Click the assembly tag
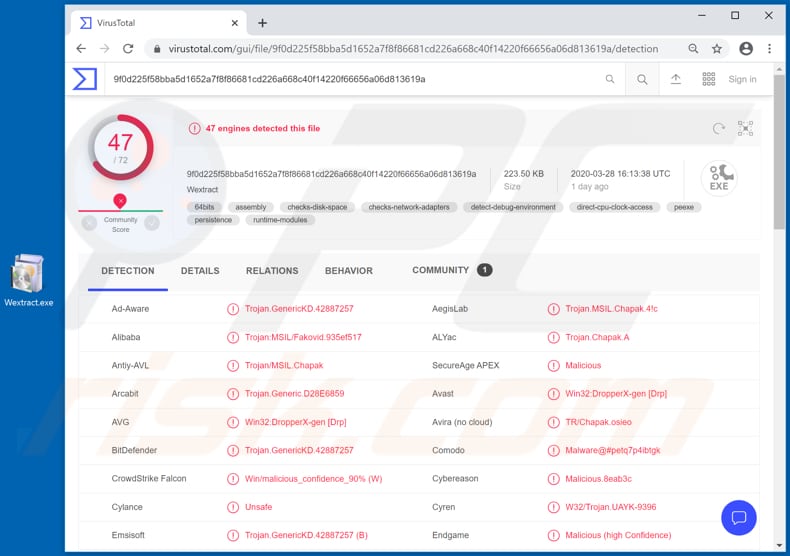 [x=250, y=207]
